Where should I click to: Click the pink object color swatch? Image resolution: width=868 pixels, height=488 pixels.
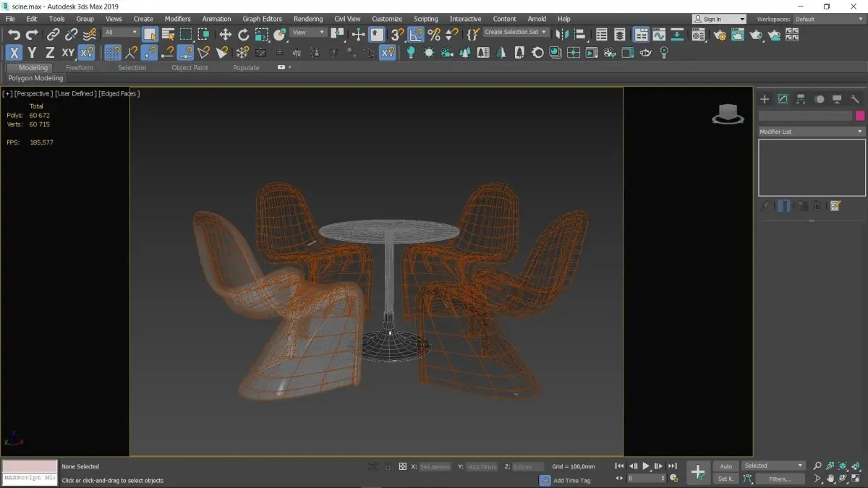(x=860, y=116)
